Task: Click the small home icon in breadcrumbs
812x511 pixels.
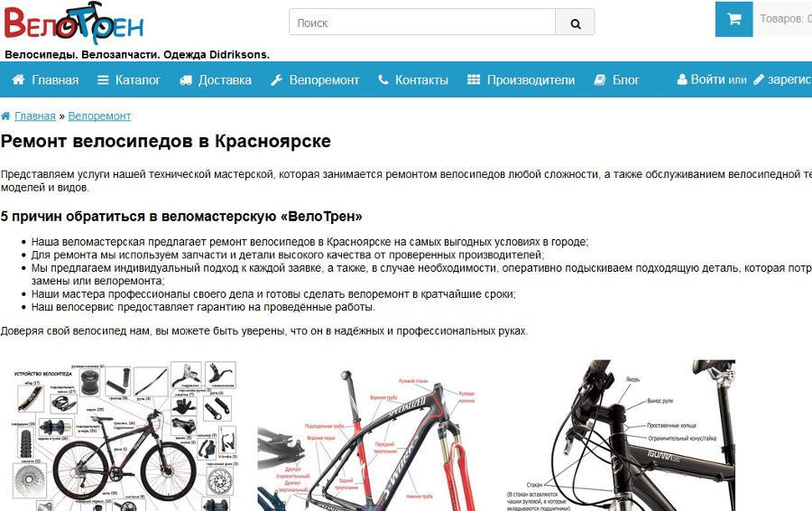Action: (5, 116)
